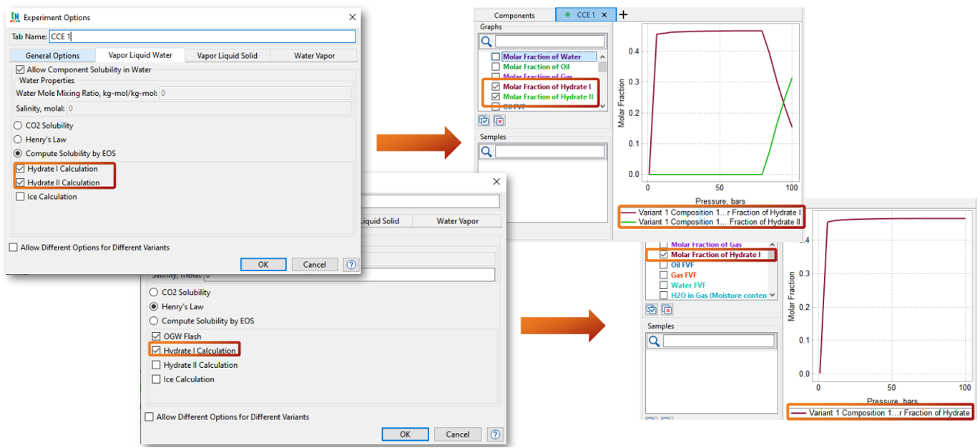Select CO2 Solubility in Experiment Options dialog
The width and height of the screenshot is (980, 448).
pyautogui.click(x=19, y=126)
